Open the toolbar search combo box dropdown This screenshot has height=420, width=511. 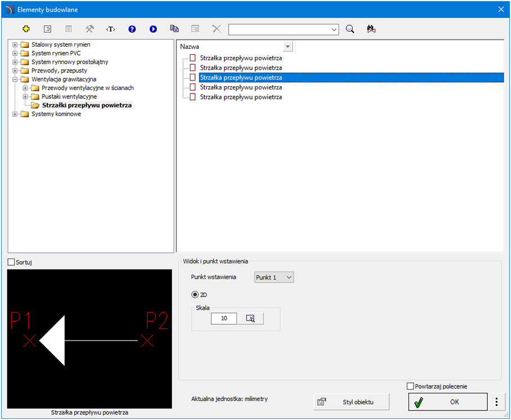coord(334,29)
